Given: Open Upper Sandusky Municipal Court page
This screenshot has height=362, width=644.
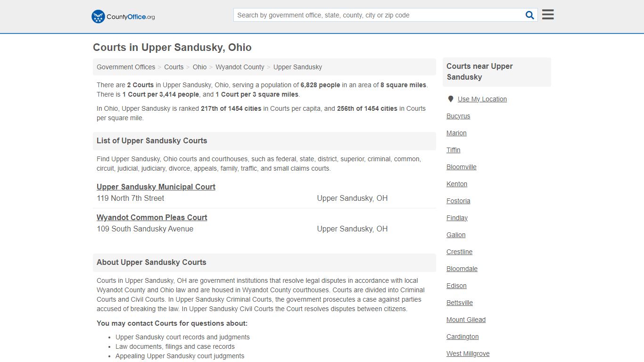Looking at the screenshot, I should coord(156,187).
